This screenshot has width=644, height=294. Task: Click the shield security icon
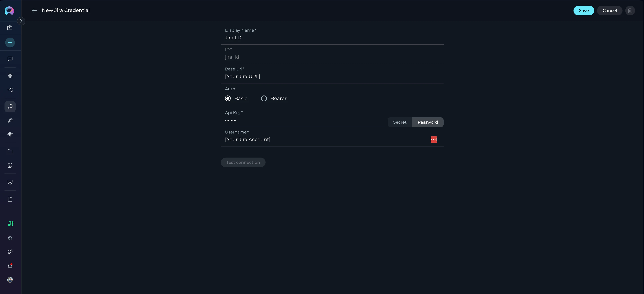coord(10,182)
